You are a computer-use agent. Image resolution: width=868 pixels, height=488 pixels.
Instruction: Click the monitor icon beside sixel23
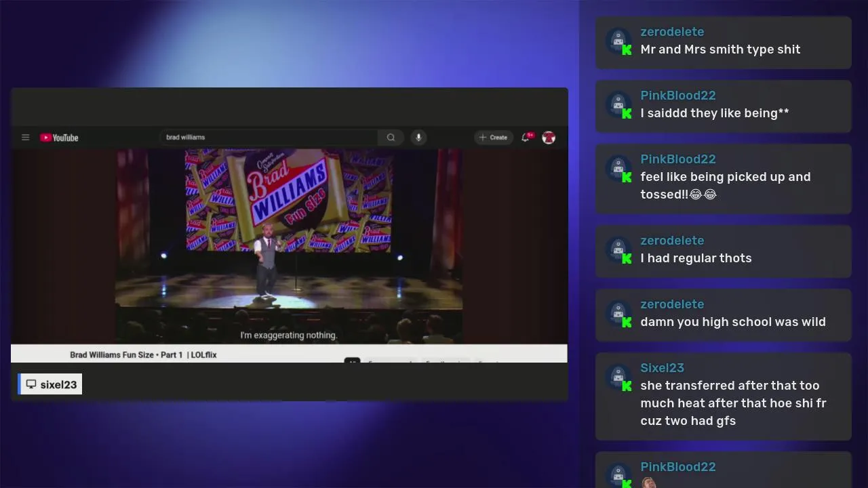pyautogui.click(x=31, y=384)
